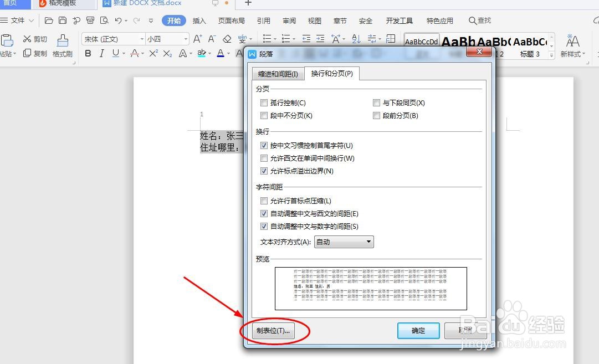Apply Superscript formatting
This screenshot has width=599, height=364.
(153, 54)
